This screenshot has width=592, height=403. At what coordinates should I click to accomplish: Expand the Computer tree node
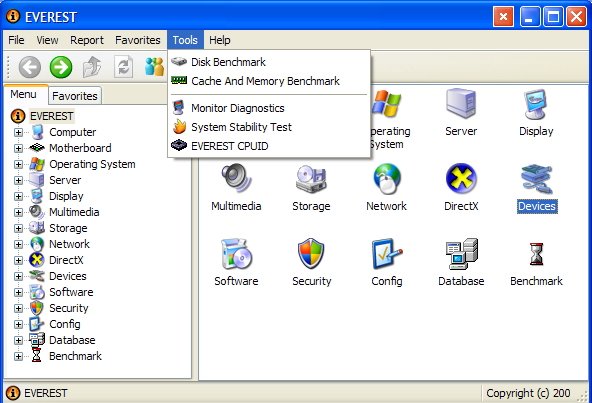(x=18, y=132)
